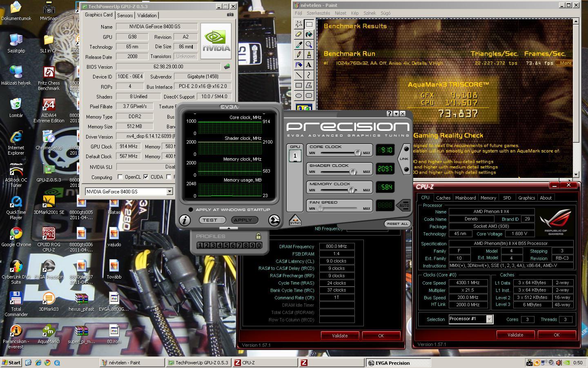Click OK in the right CPU-Z window
Image resolution: width=588 pixels, height=368 pixels.
[x=557, y=334]
